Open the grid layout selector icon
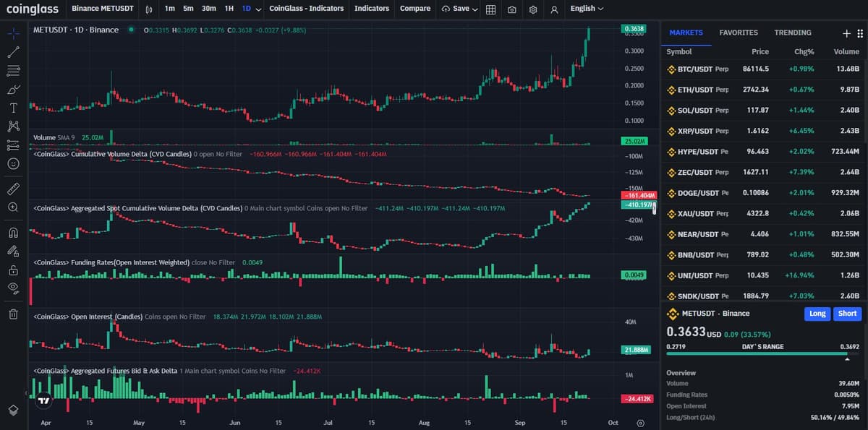 tap(490, 9)
